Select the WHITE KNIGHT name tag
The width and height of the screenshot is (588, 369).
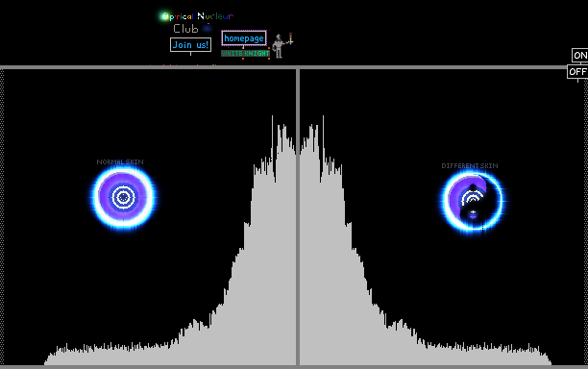[245, 54]
